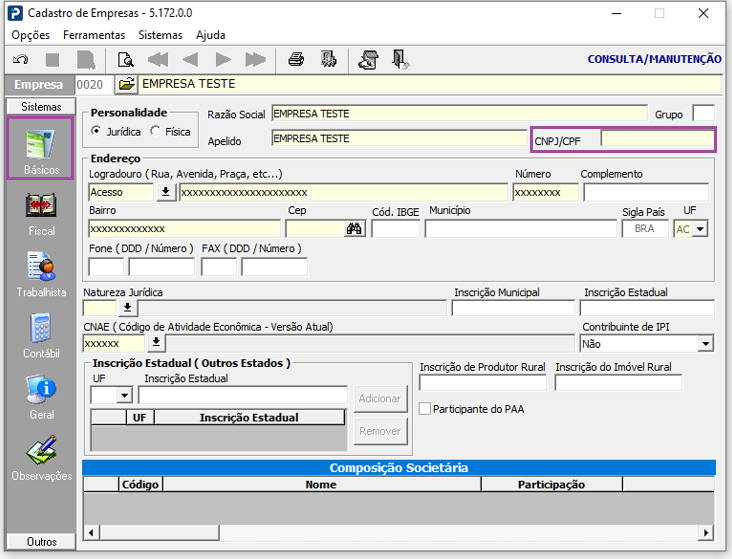This screenshot has width=732, height=559.
Task: Click the Código column header
Action: pyautogui.click(x=140, y=484)
